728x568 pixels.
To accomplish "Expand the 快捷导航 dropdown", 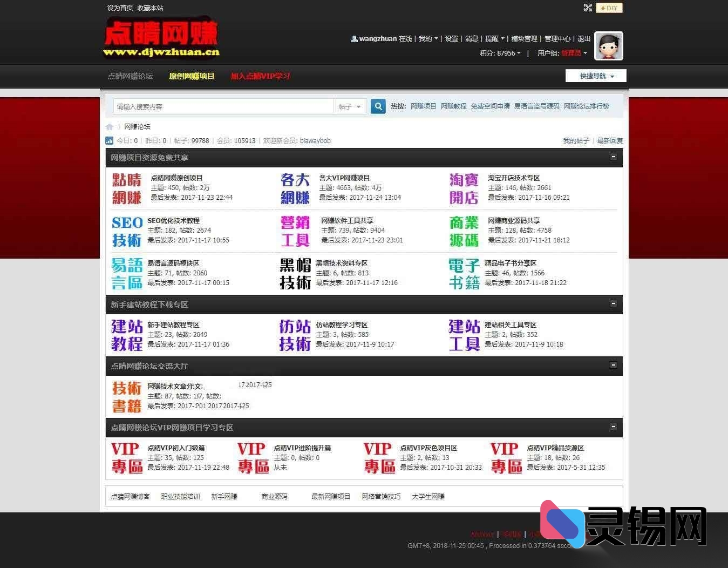I will tap(596, 76).
